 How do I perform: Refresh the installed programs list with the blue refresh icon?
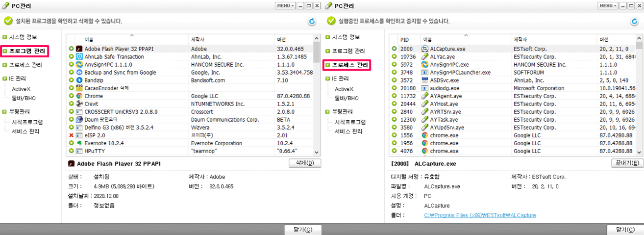tap(312, 21)
